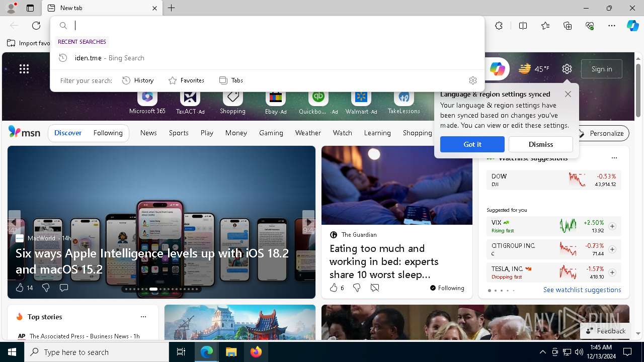Image resolution: width=644 pixels, height=362 pixels.
Task: Open the Walmart ad shortcut
Action: (x=361, y=102)
